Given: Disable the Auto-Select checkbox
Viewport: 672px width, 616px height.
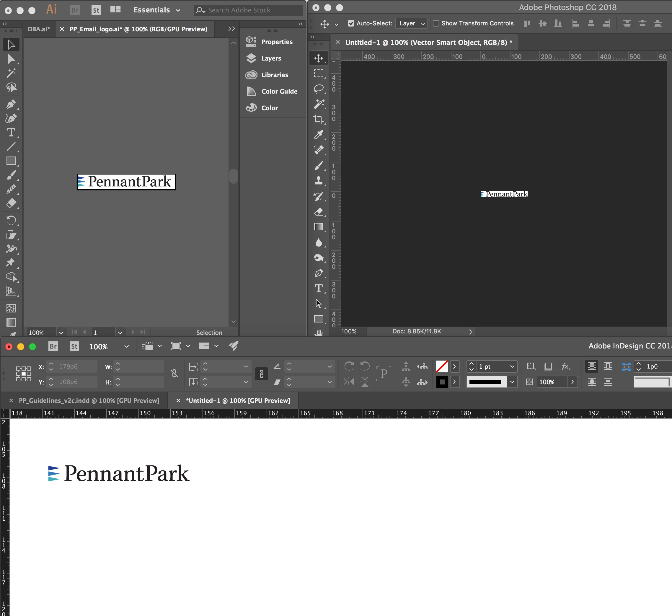Looking at the screenshot, I should click(x=351, y=23).
